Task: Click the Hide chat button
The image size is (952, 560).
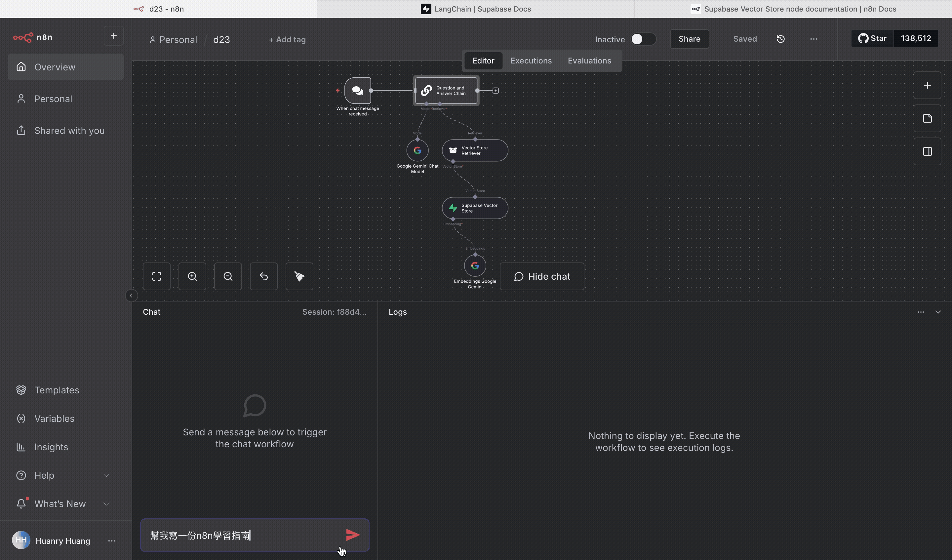Action: 542,276
